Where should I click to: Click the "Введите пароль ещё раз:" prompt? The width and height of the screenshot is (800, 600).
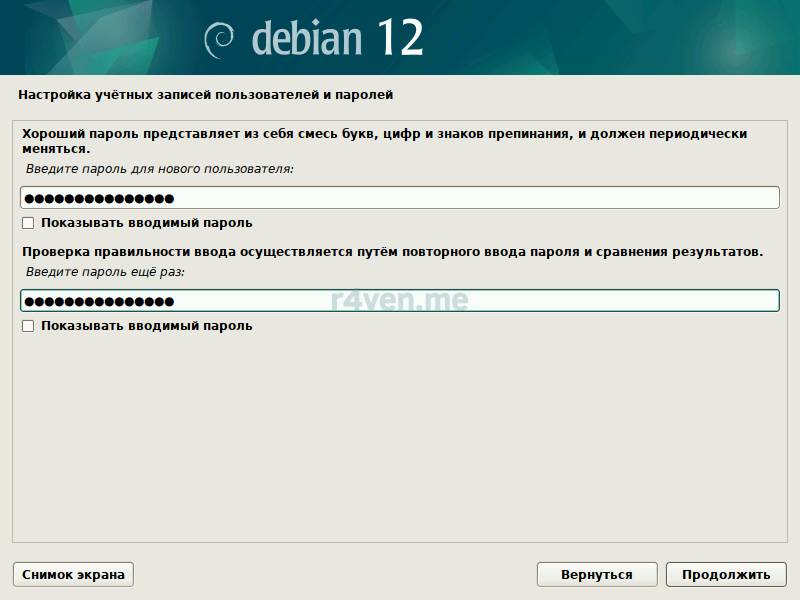(106, 272)
